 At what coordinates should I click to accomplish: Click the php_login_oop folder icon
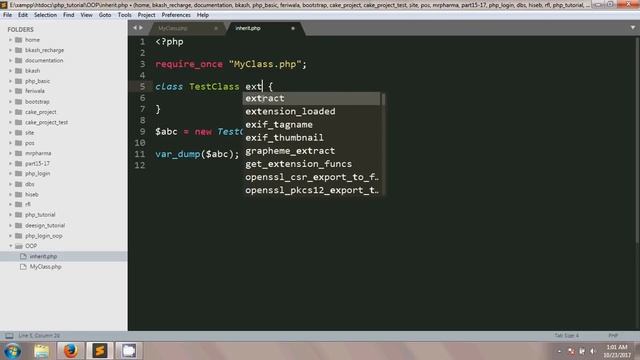18,236
